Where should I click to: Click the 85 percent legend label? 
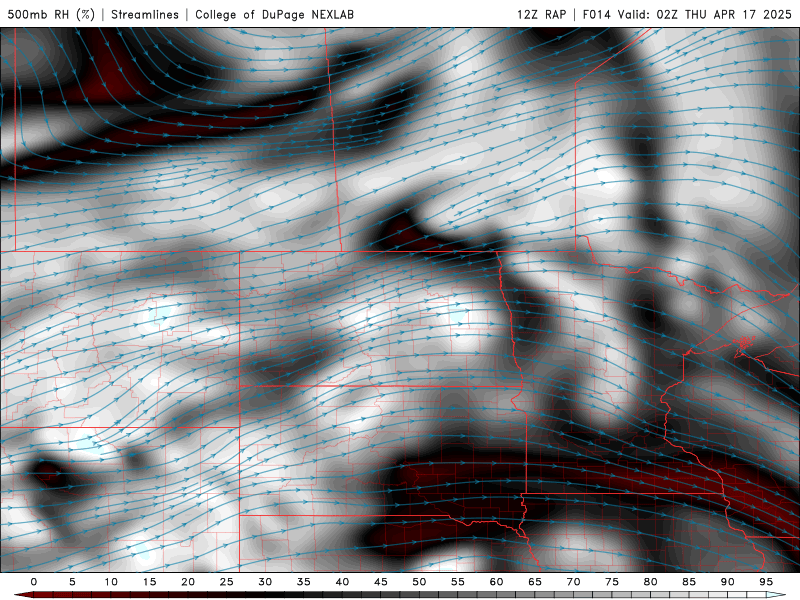point(689,582)
